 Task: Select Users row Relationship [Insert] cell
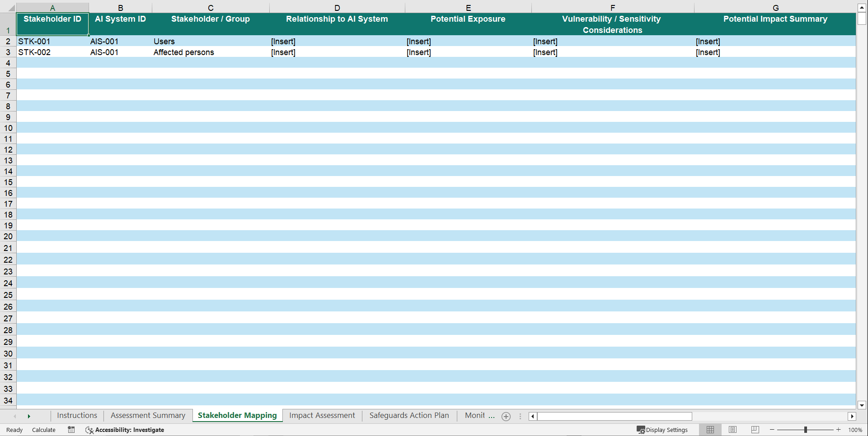pyautogui.click(x=337, y=41)
